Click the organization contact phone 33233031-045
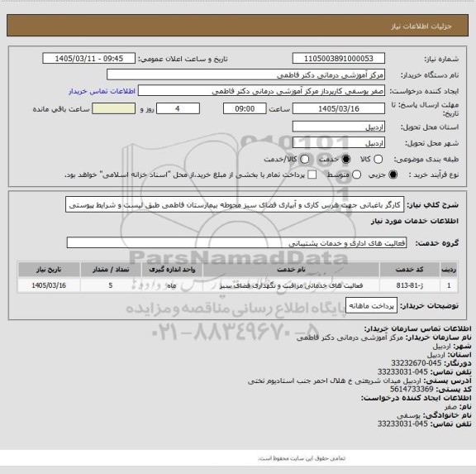This screenshot has height=474, width=476. pyautogui.click(x=402, y=372)
